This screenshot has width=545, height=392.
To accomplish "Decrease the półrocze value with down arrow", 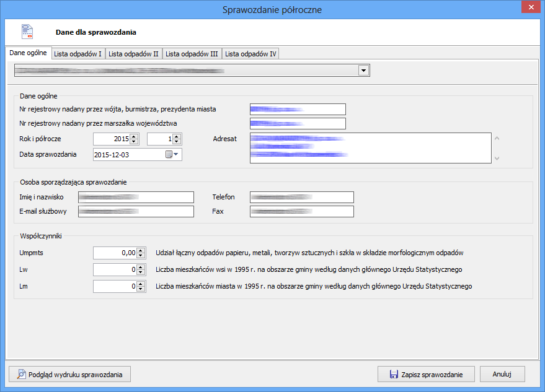I will pos(177,142).
